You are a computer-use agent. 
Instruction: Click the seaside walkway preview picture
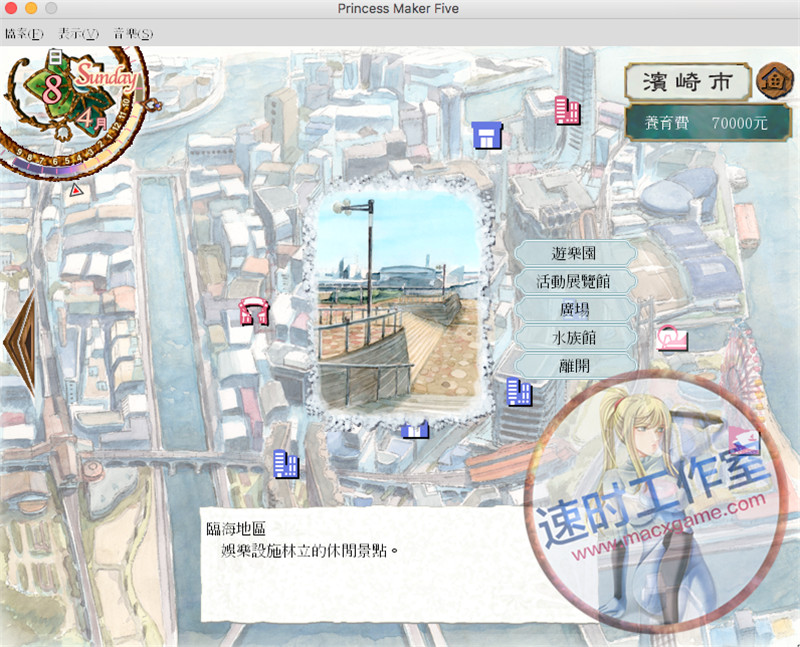tap(397, 303)
